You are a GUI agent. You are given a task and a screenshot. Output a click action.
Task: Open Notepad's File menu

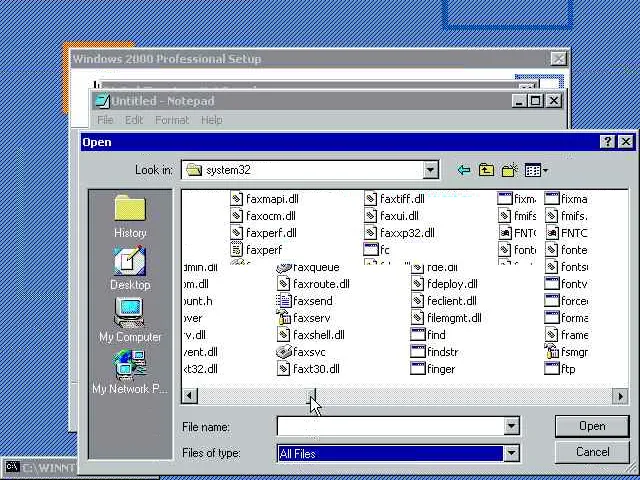(x=105, y=120)
